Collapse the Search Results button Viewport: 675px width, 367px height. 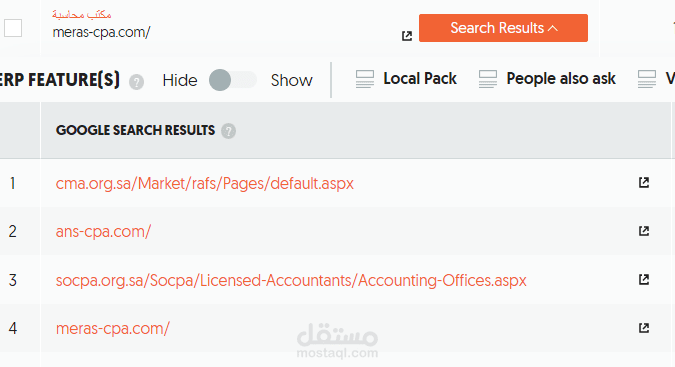(x=503, y=28)
